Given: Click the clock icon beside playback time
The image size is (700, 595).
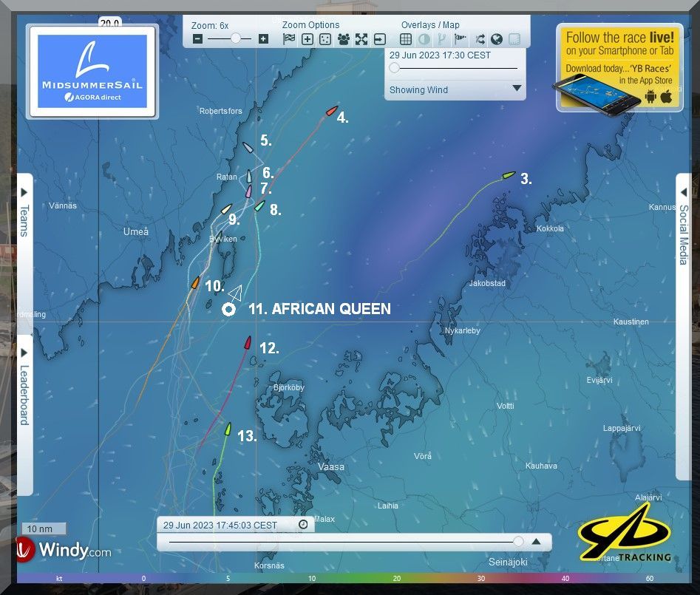Looking at the screenshot, I should [x=303, y=525].
